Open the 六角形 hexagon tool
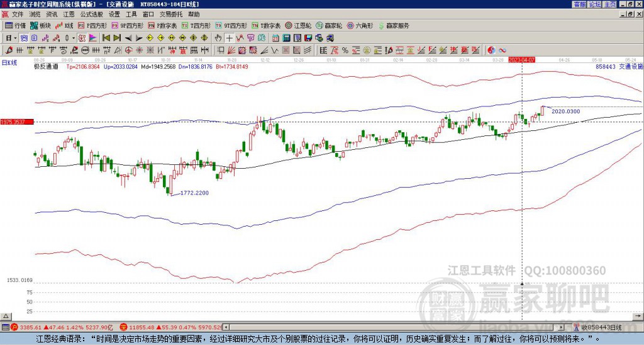Image resolution: width=644 pixels, height=345 pixels. (x=360, y=25)
